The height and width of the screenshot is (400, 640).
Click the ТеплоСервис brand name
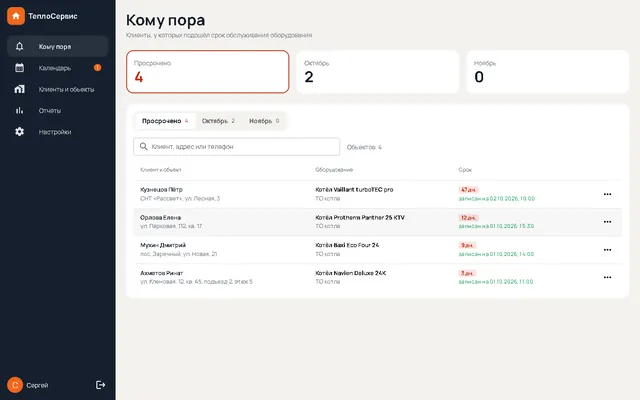[x=53, y=16]
